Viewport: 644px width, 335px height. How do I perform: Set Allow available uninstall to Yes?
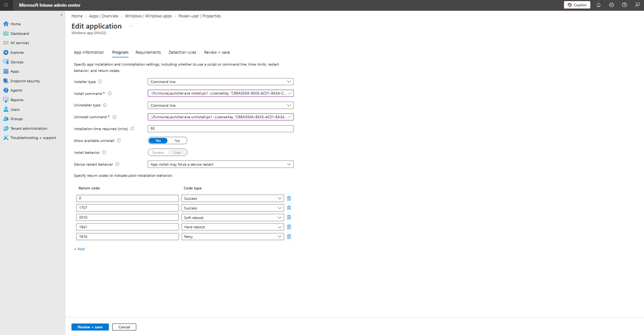point(158,141)
